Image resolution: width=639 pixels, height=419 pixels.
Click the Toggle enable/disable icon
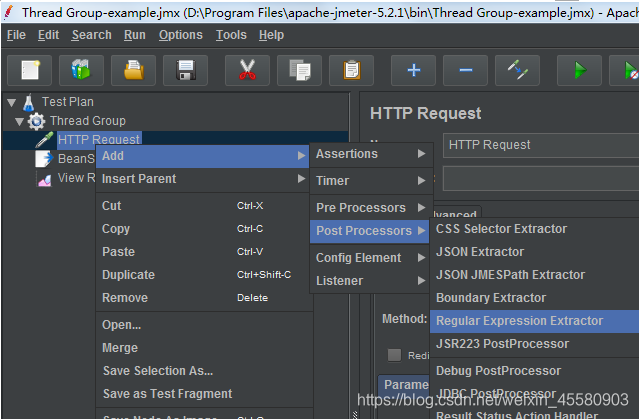tap(517, 70)
